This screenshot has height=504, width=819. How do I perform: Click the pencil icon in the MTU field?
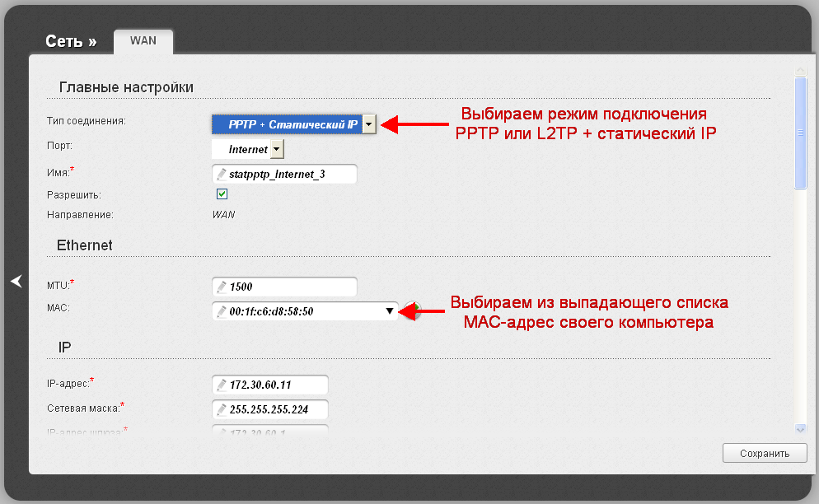pyautogui.click(x=221, y=287)
